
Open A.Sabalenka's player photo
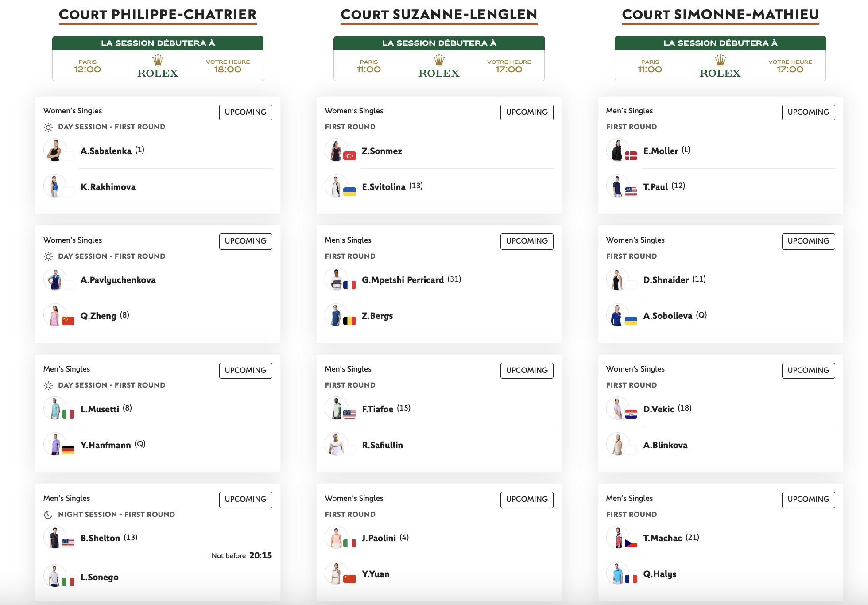click(x=55, y=150)
